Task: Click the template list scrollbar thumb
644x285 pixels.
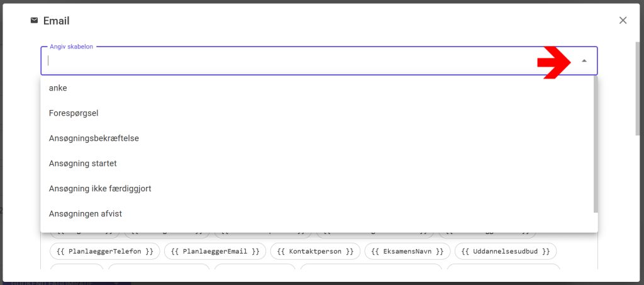Action: [595, 145]
